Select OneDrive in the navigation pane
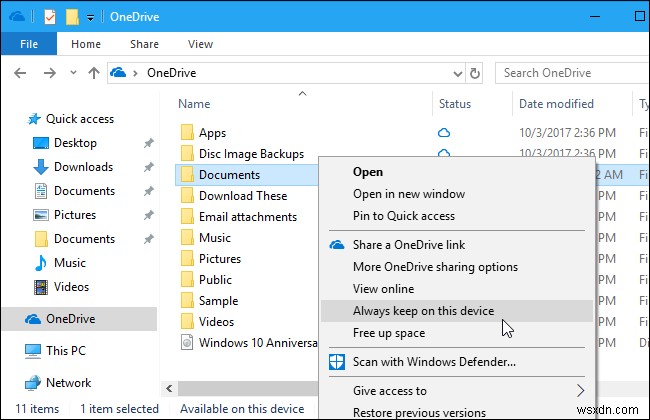Screen dimensions: 650x420 pos(79,319)
